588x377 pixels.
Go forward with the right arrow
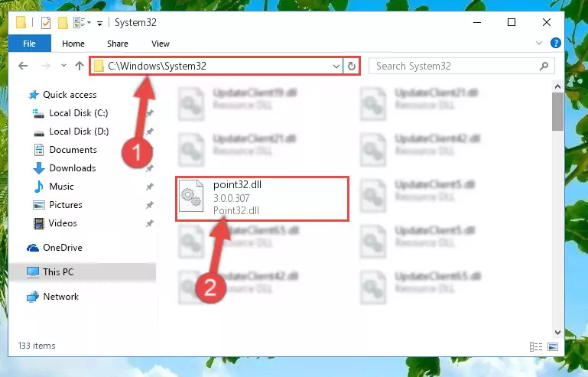click(46, 66)
